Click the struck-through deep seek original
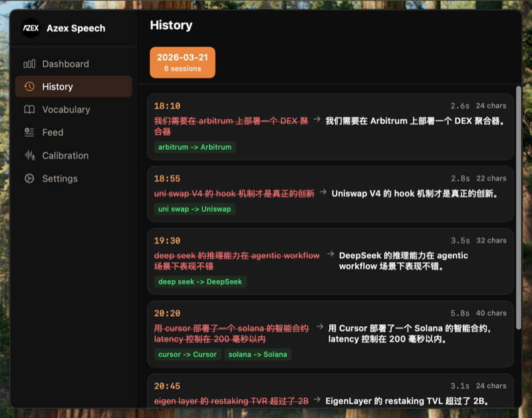Image resolution: width=532 pixels, height=418 pixels. click(x=237, y=261)
